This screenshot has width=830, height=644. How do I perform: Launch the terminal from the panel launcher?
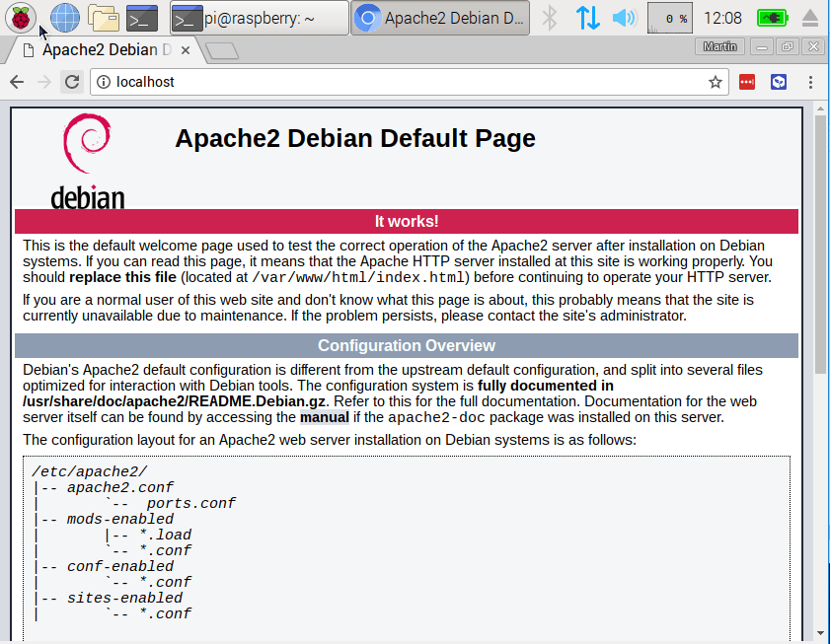(x=142, y=18)
